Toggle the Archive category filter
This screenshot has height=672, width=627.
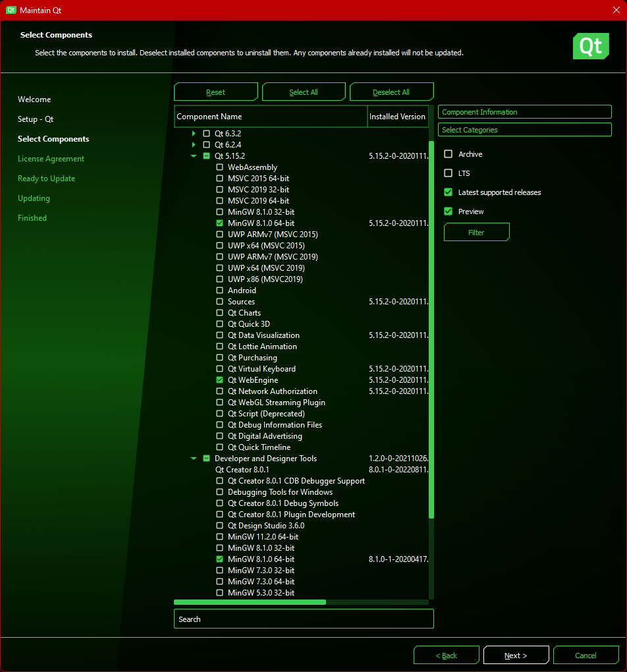point(448,154)
